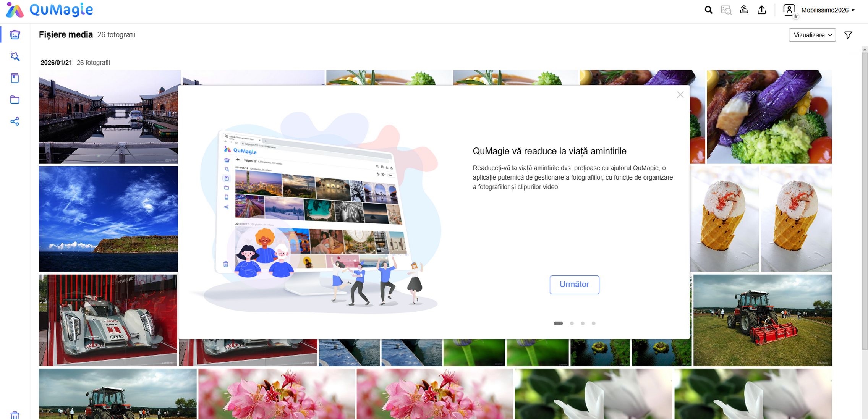The width and height of the screenshot is (868, 419).
Task: Open the search magnifier in header
Action: tap(708, 10)
